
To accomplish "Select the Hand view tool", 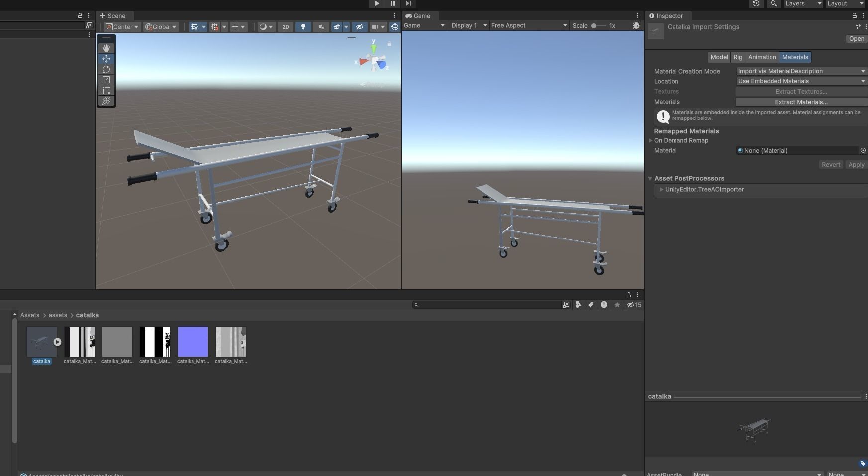I will (x=106, y=48).
